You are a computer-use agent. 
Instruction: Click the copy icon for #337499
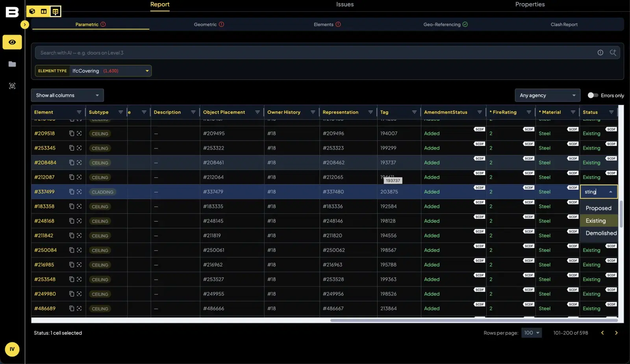click(72, 192)
